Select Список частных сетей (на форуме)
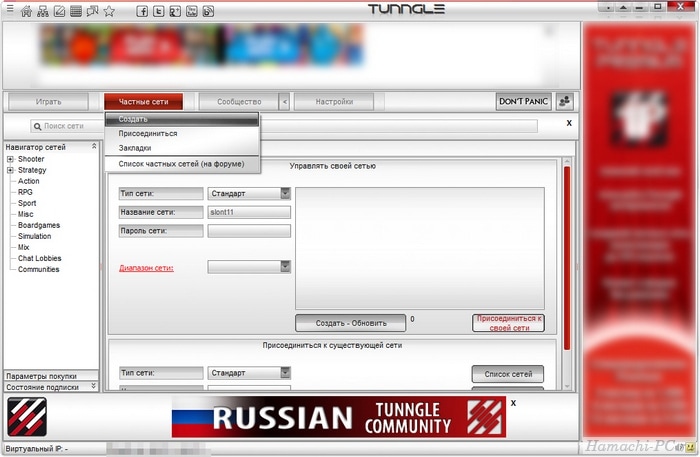The width and height of the screenshot is (700, 457). point(182,164)
